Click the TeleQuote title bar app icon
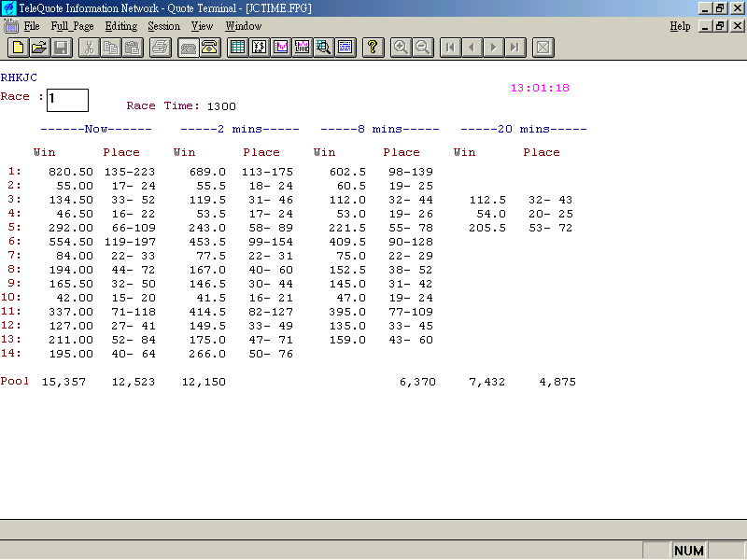Image resolution: width=747 pixels, height=560 pixels. click(x=8, y=8)
